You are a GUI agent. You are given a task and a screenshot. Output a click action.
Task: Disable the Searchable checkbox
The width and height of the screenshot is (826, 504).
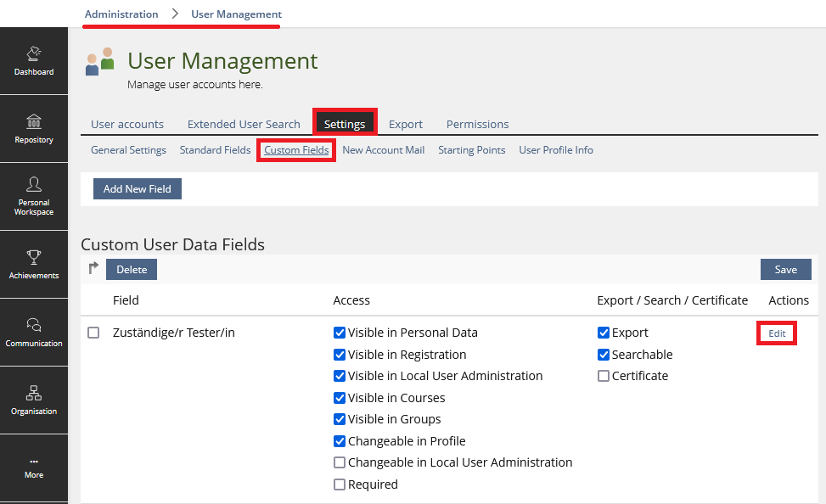(x=604, y=355)
